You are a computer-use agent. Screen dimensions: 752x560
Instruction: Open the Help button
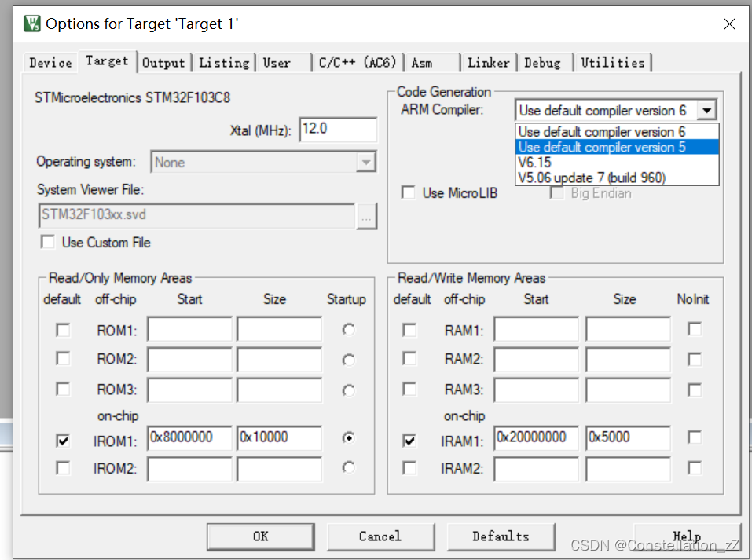(x=688, y=536)
